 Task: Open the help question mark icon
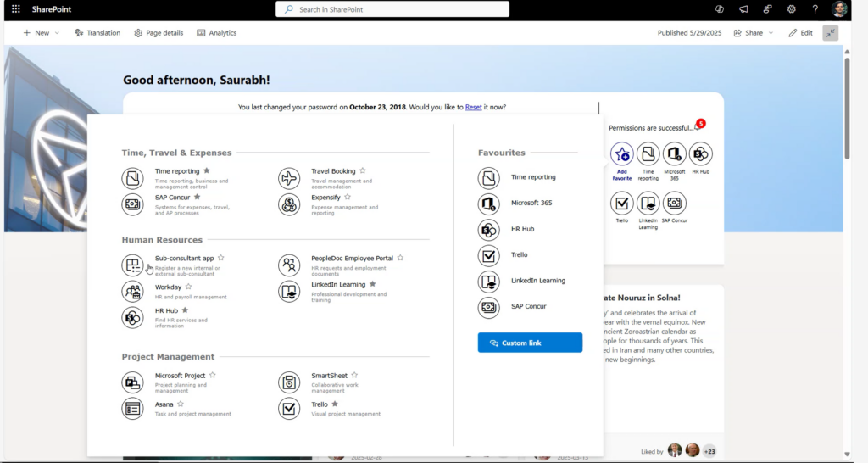click(x=815, y=9)
